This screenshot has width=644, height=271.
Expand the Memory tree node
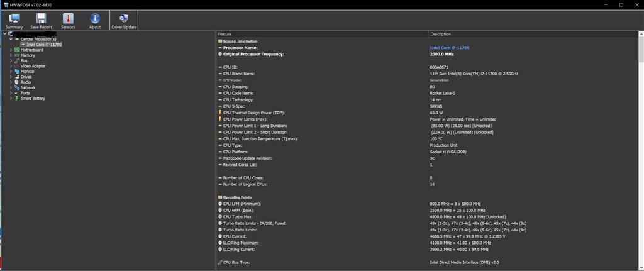coord(11,55)
